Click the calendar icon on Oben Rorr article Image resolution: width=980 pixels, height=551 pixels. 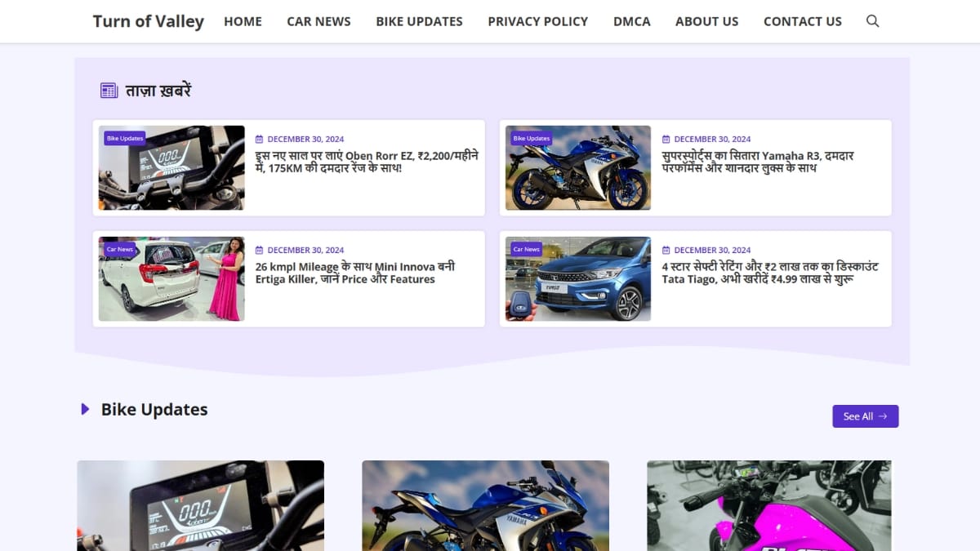[260, 140]
